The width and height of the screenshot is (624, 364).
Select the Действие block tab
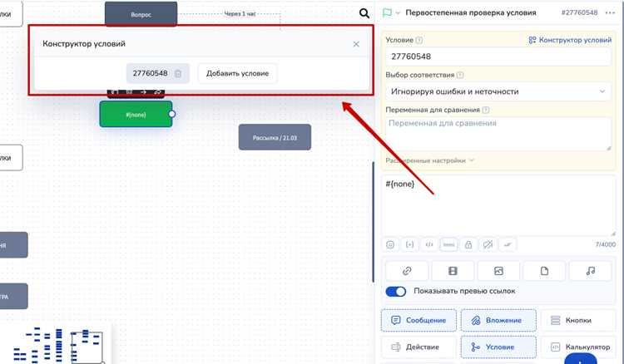click(x=418, y=347)
